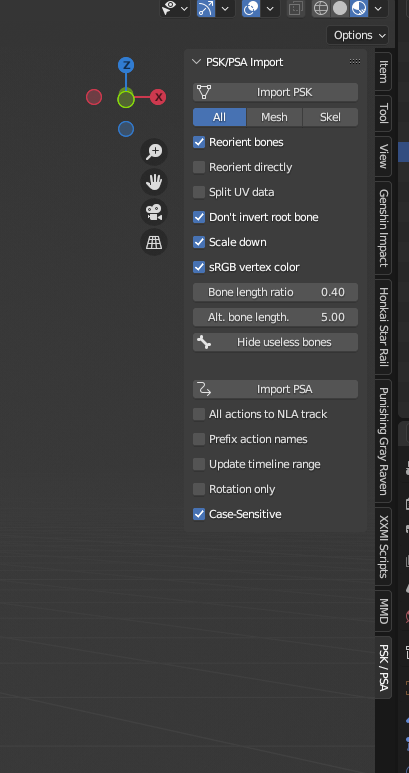The height and width of the screenshot is (773, 409).
Task: Click the red X axis gizmo
Action: click(x=158, y=97)
